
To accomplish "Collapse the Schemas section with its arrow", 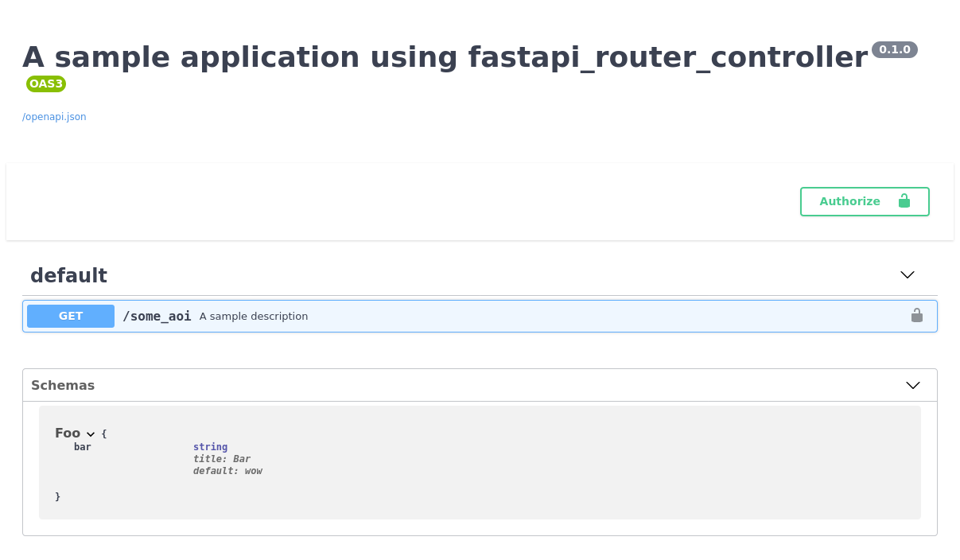I will pyautogui.click(x=913, y=385).
